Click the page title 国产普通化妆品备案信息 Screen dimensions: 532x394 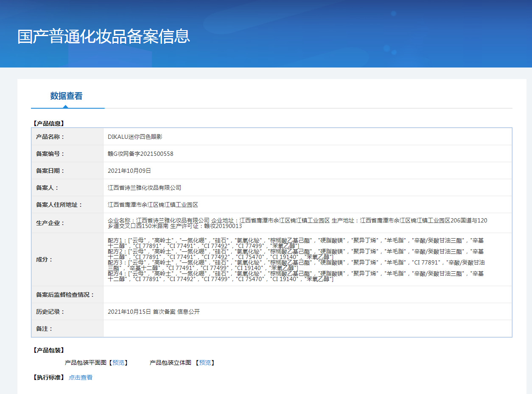coord(104,37)
